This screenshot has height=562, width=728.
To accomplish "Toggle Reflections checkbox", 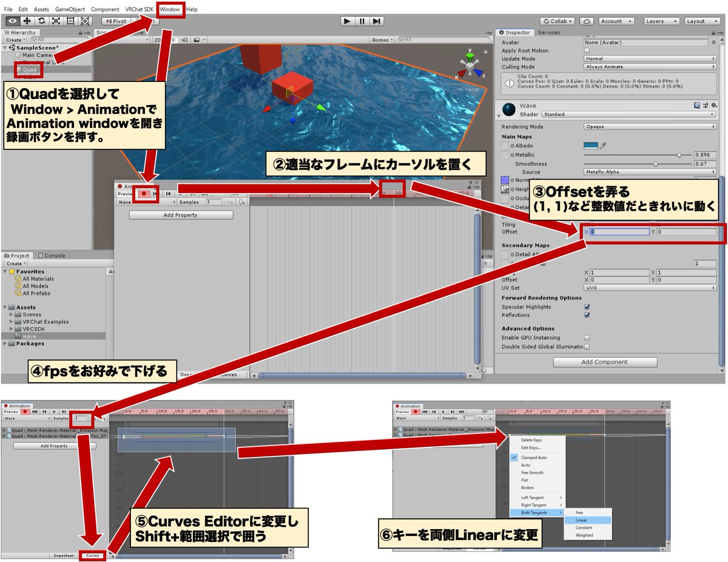I will pyautogui.click(x=587, y=316).
